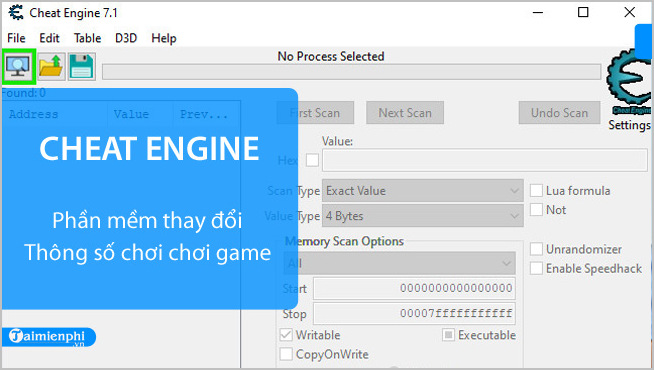Viewport: 654px width, 370px height.
Task: Toggle the CopyOnWrite checkbox
Action: (286, 354)
